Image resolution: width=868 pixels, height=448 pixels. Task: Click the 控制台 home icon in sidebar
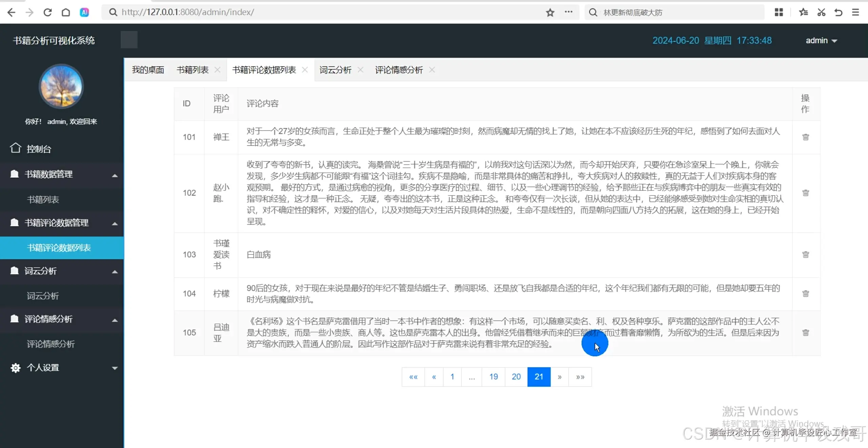(x=15, y=148)
